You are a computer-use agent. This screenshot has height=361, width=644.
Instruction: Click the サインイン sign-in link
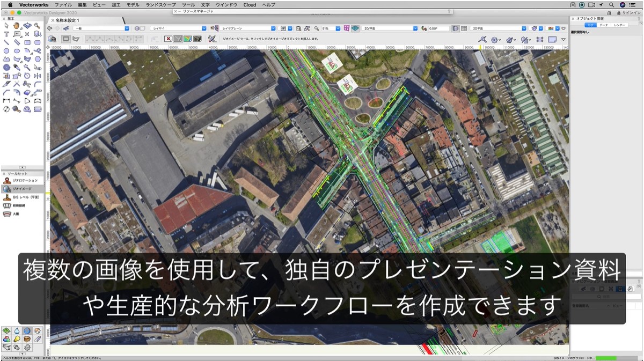point(631,12)
